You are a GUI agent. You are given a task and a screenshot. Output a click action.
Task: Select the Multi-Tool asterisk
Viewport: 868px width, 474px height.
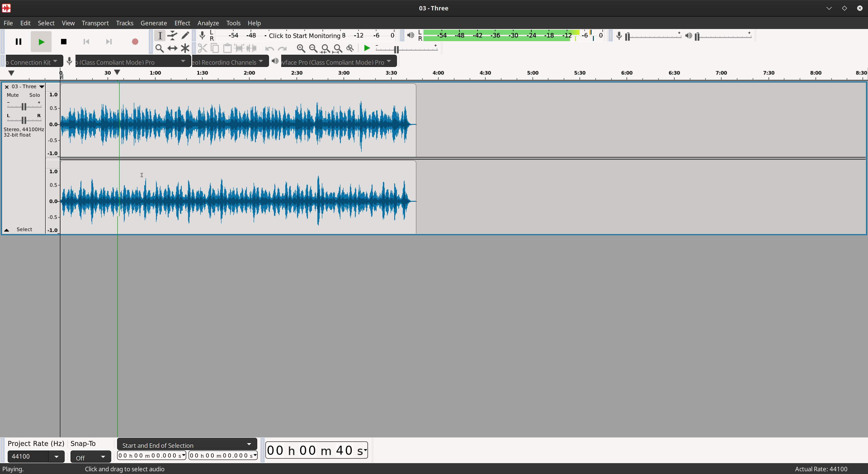(x=185, y=48)
